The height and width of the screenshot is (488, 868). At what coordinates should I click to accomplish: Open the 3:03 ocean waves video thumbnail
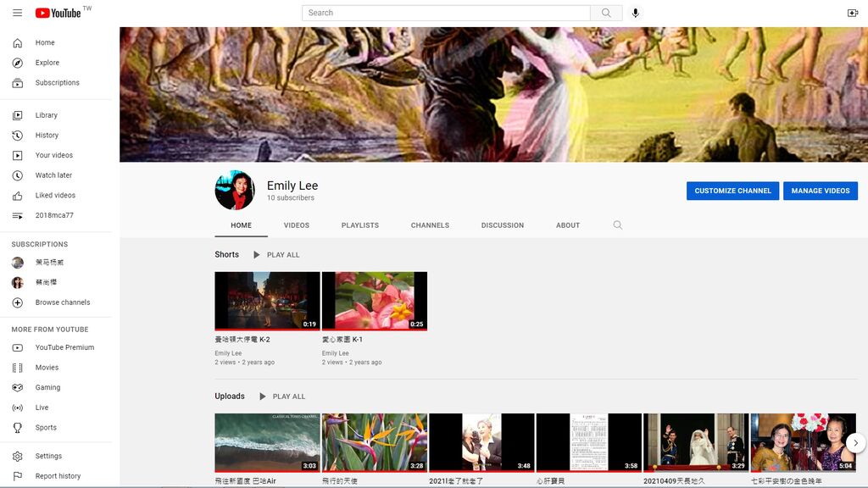point(267,442)
